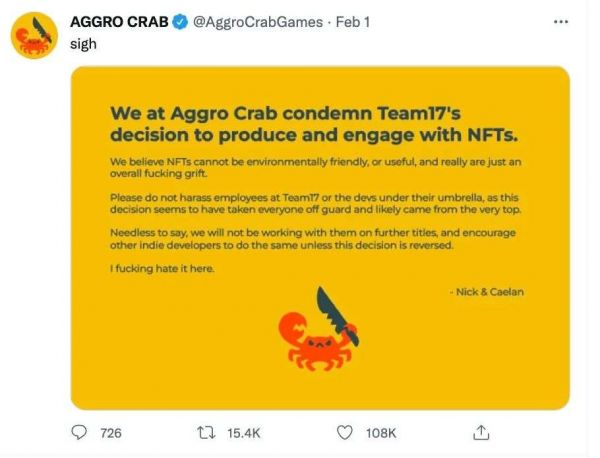Click the 15.4K retweet count
The height and width of the screenshot is (458, 600).
(243, 433)
